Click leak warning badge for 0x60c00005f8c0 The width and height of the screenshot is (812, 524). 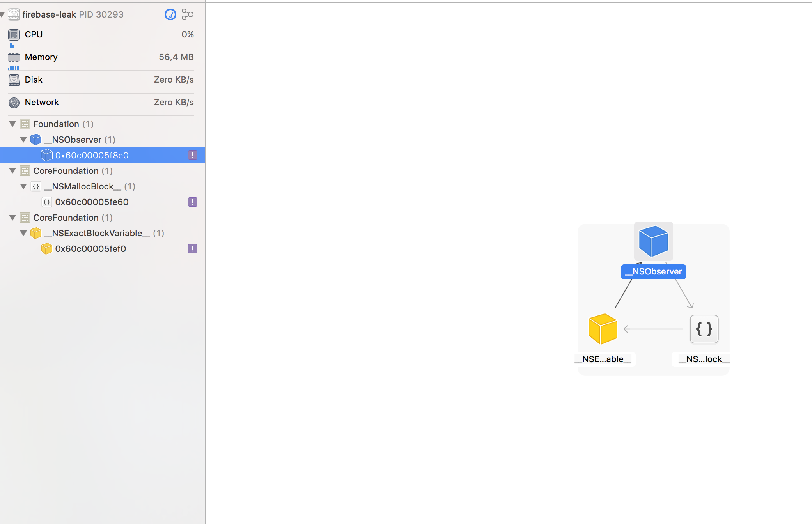(193, 155)
